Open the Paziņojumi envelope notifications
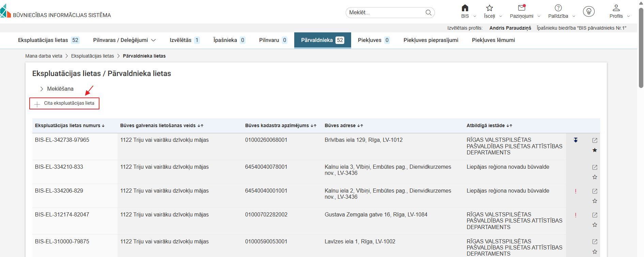Screen dimensions: 644x257 [521, 8]
